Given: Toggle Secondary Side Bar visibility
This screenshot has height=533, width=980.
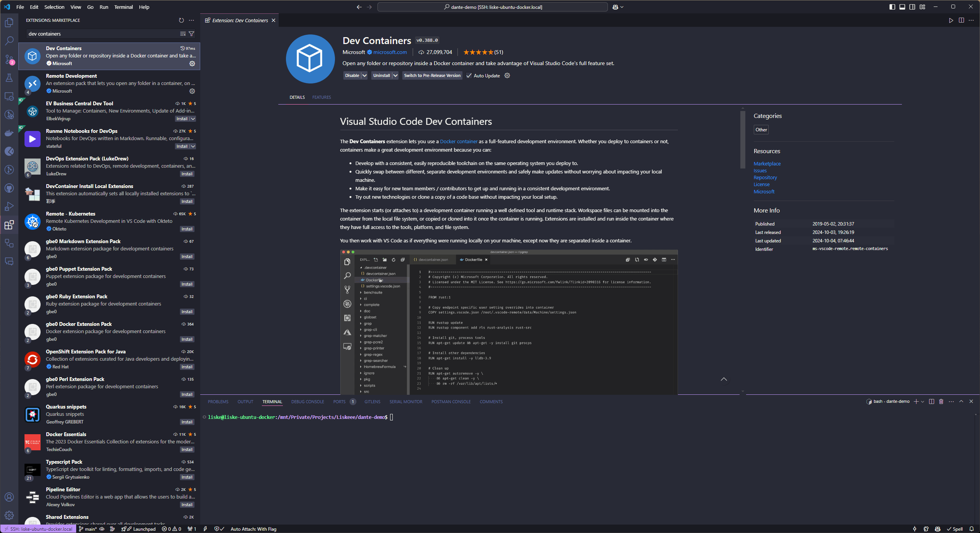Looking at the screenshot, I should (912, 7).
